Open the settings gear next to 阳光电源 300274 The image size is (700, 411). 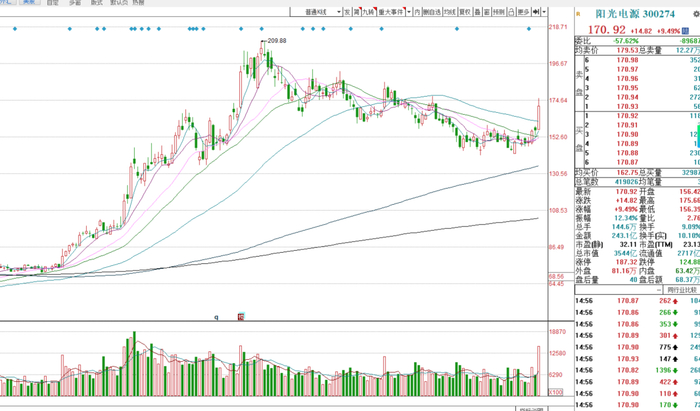click(696, 14)
